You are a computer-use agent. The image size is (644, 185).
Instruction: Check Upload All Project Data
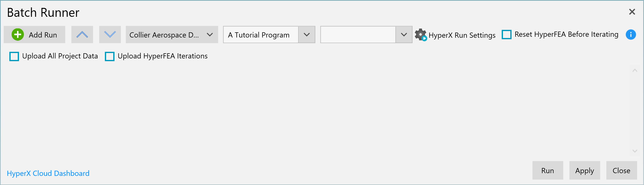click(14, 56)
